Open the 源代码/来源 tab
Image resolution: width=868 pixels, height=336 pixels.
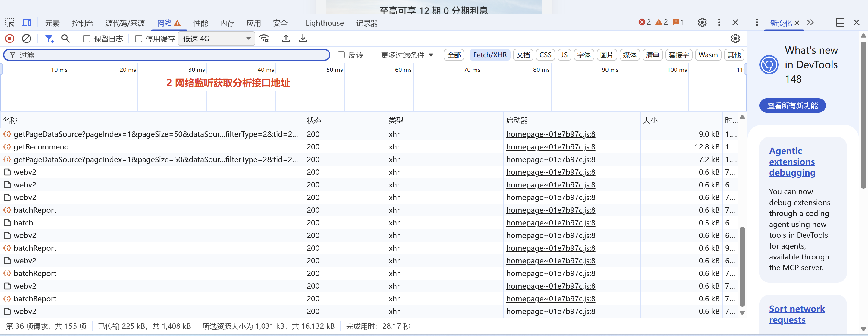point(125,23)
